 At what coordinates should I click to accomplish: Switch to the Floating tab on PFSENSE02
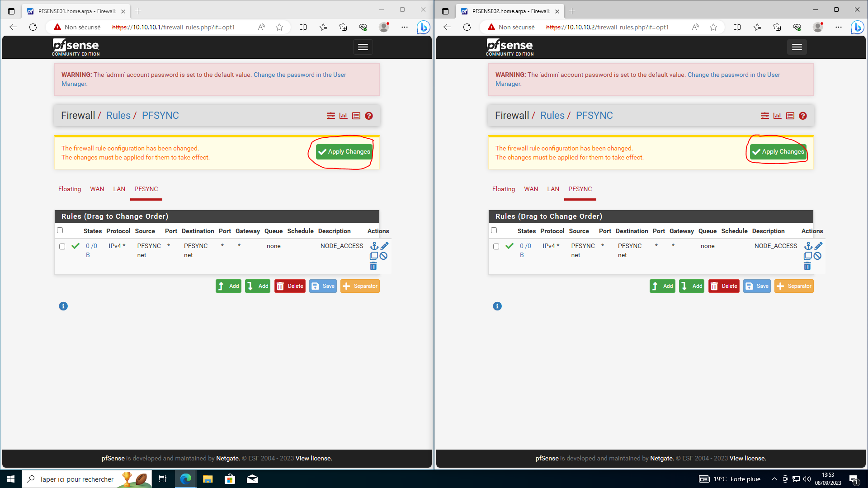(x=504, y=189)
